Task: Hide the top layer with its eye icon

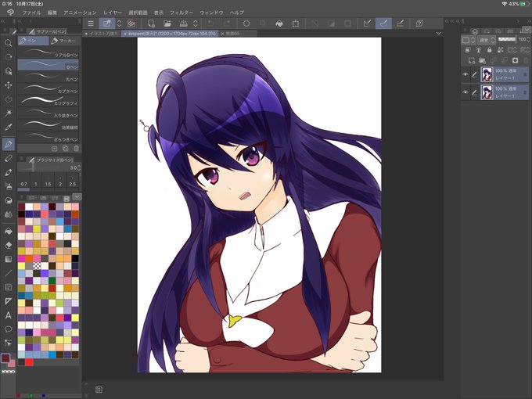Action: tap(465, 74)
